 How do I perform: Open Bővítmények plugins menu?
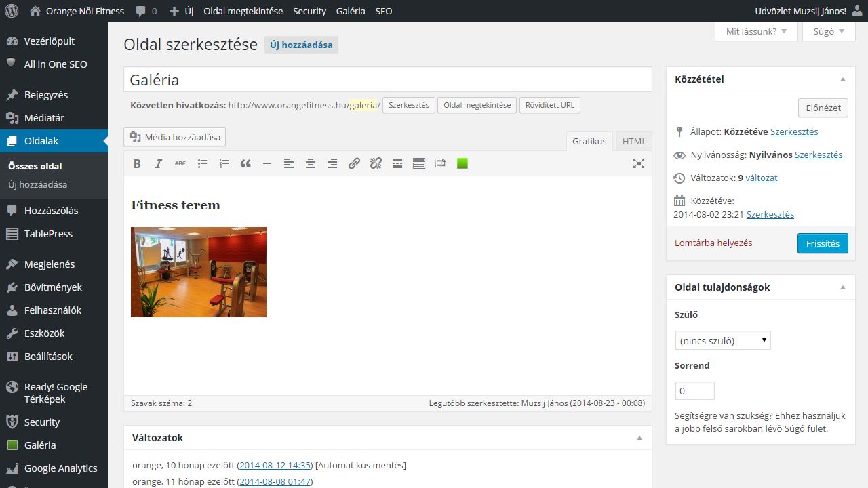[54, 287]
